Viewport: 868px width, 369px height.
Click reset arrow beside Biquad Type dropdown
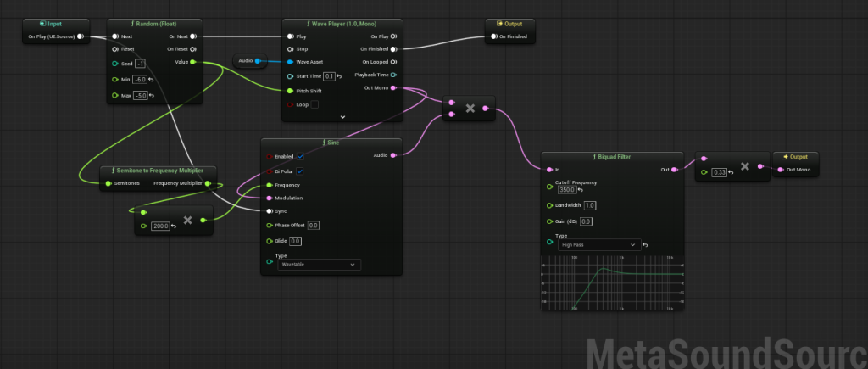[645, 245]
